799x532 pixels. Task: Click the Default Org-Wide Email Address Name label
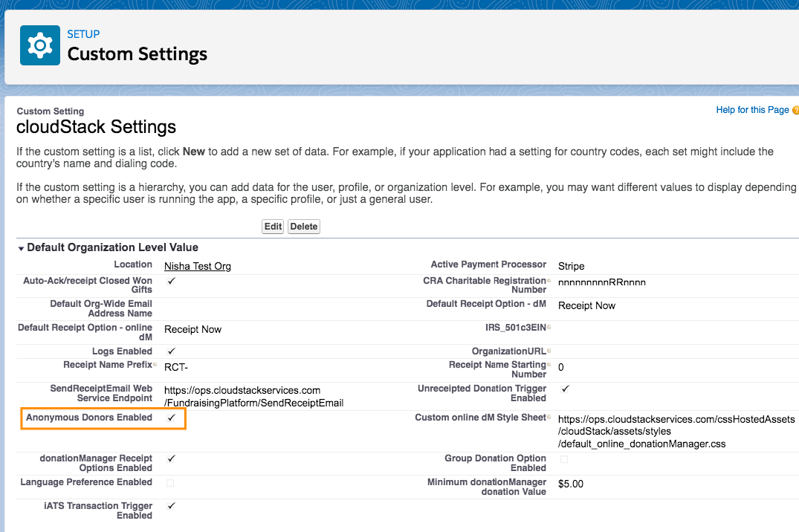101,308
